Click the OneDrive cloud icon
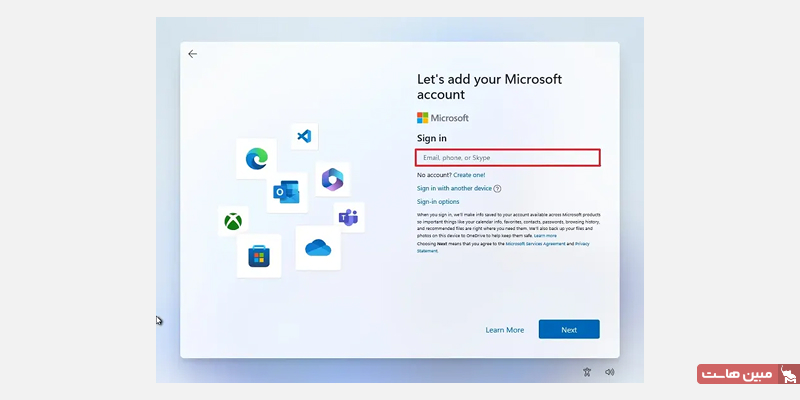 (318, 248)
